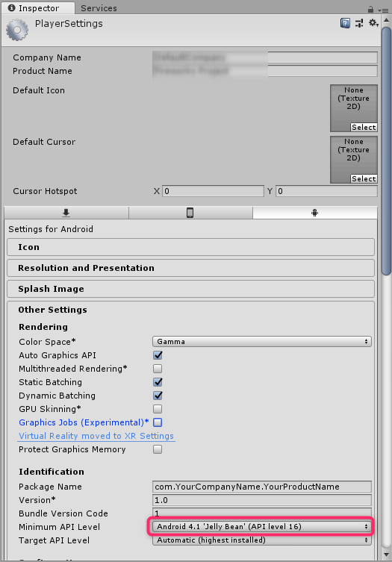Expand the Resolution and Presentation section
This screenshot has width=392, height=562.
click(x=191, y=268)
